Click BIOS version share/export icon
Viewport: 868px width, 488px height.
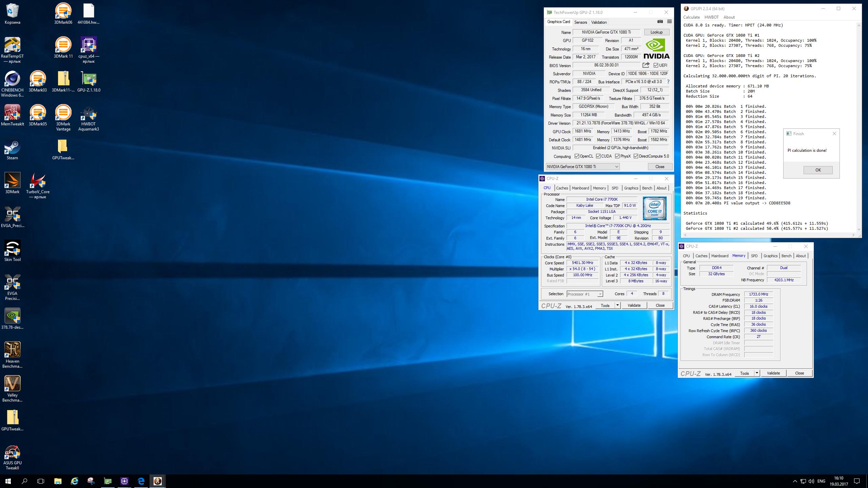[646, 65]
